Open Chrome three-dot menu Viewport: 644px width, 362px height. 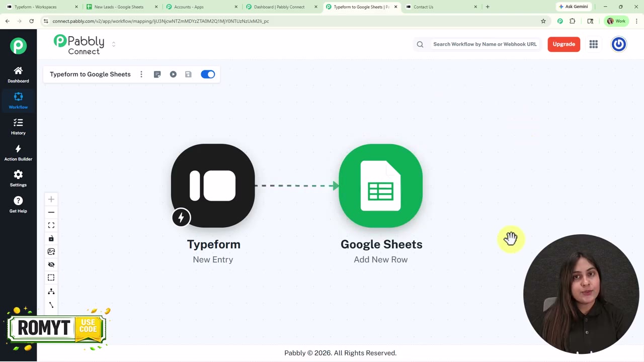pyautogui.click(x=636, y=21)
